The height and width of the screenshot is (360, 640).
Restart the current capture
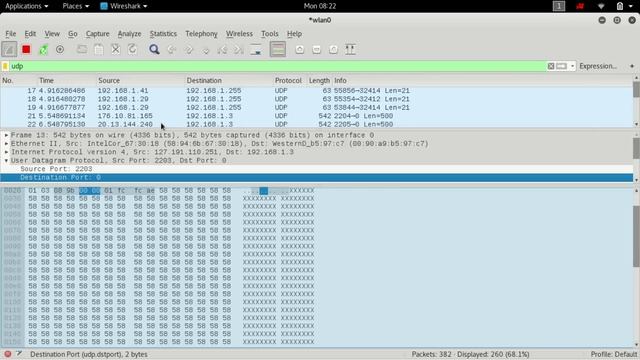click(x=43, y=49)
